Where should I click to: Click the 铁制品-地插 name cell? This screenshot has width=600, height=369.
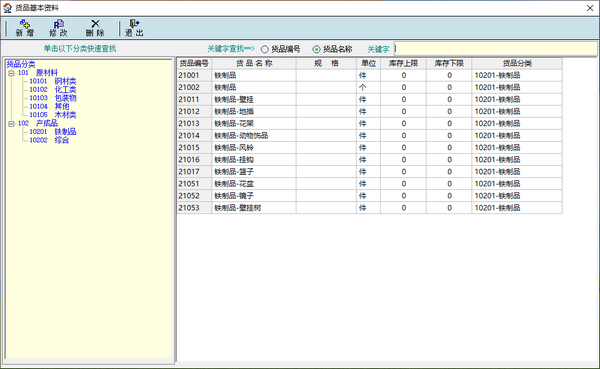(254, 111)
